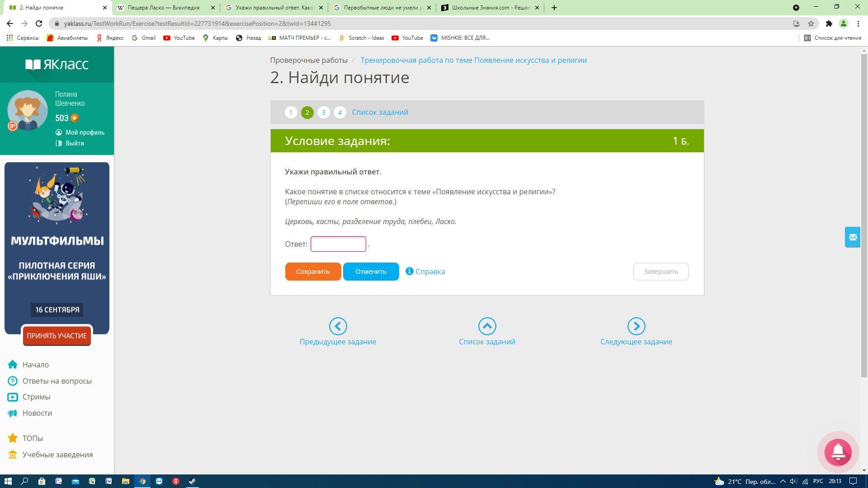Expand the Chrome three-dot menu
The height and width of the screenshot is (488, 868).
point(858,23)
